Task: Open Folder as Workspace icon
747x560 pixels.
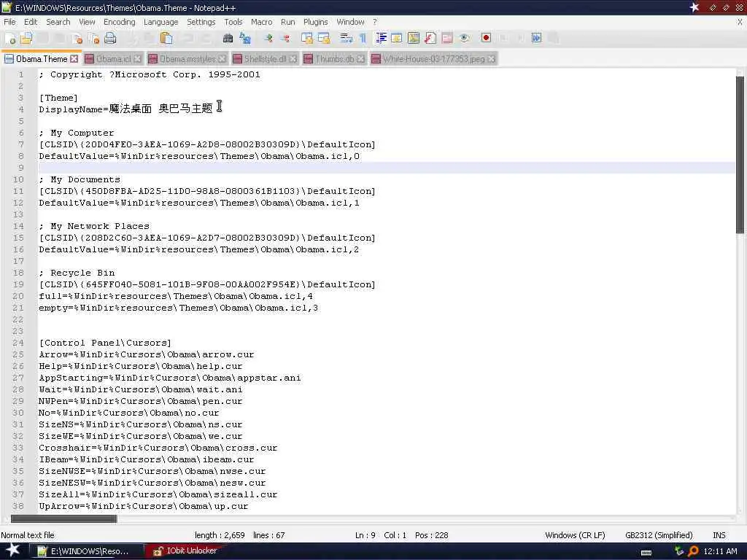Action: point(447,38)
